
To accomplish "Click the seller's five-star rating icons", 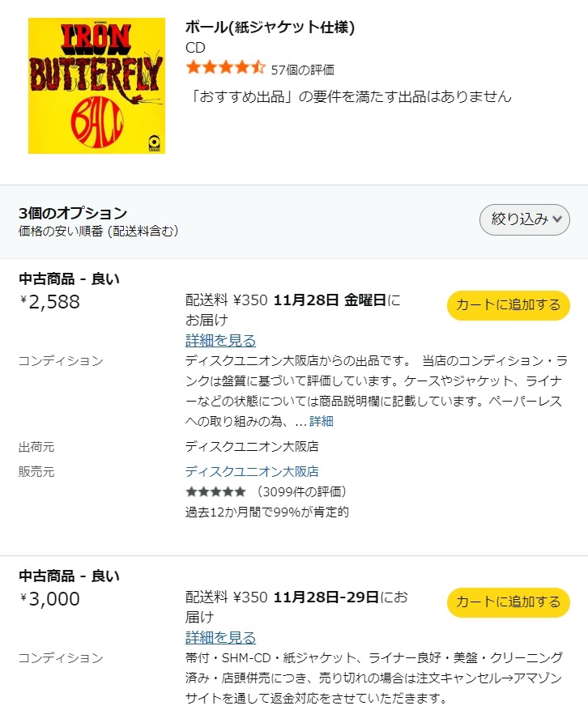I will tap(215, 491).
